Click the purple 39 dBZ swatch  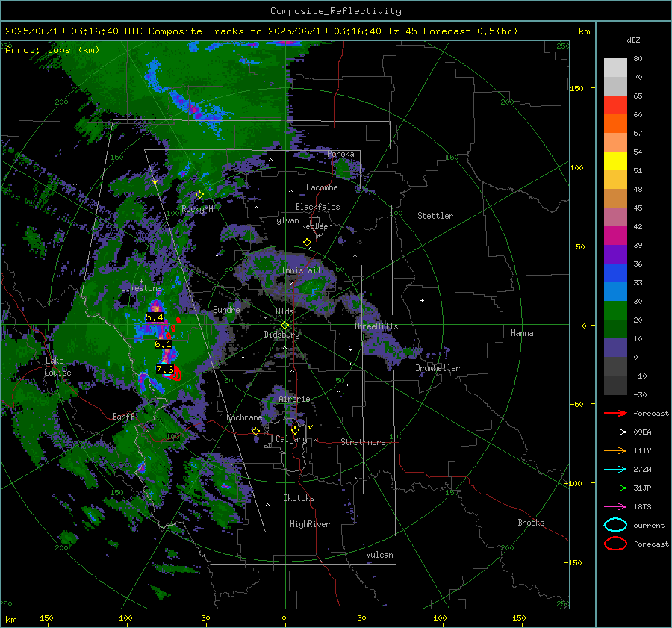(615, 254)
